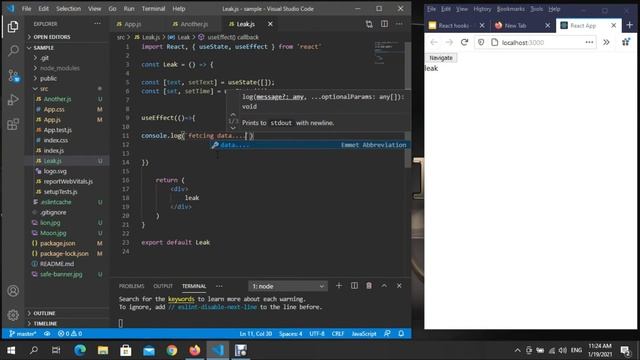
Task: Go back in Firefox
Action: 434,42
